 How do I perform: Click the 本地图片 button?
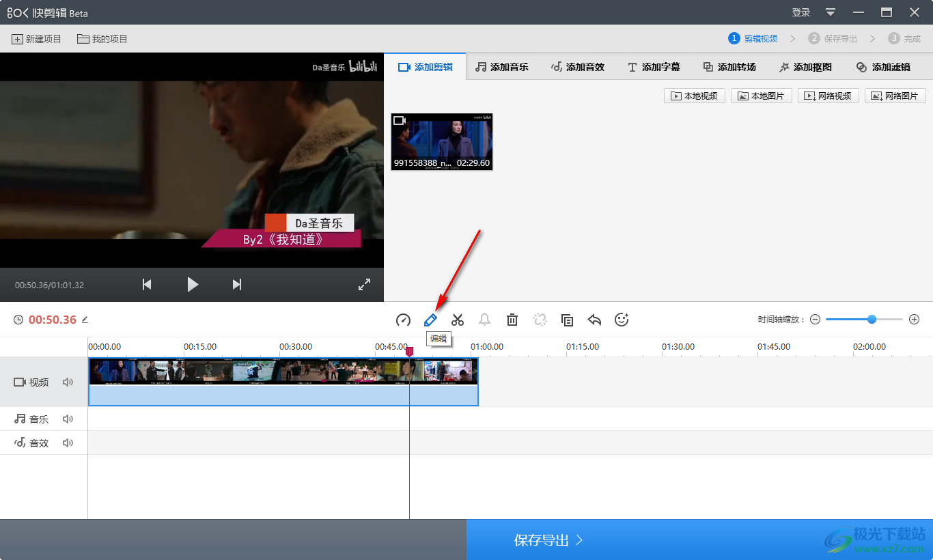(761, 96)
